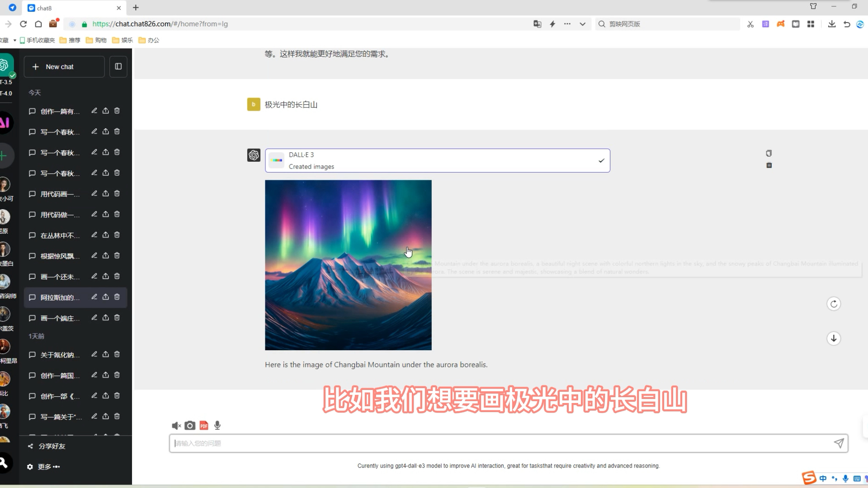
Task: Click the regenerate response icon
Action: (834, 304)
